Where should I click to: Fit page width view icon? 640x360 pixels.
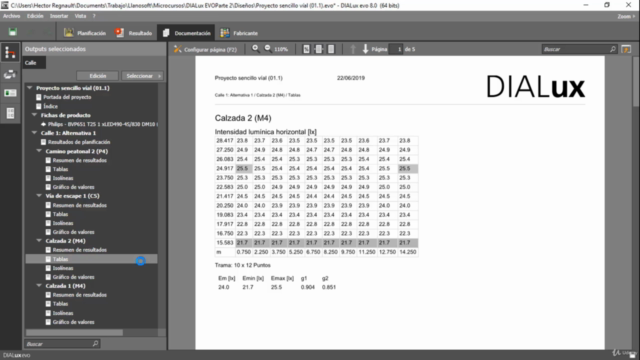tap(318, 49)
